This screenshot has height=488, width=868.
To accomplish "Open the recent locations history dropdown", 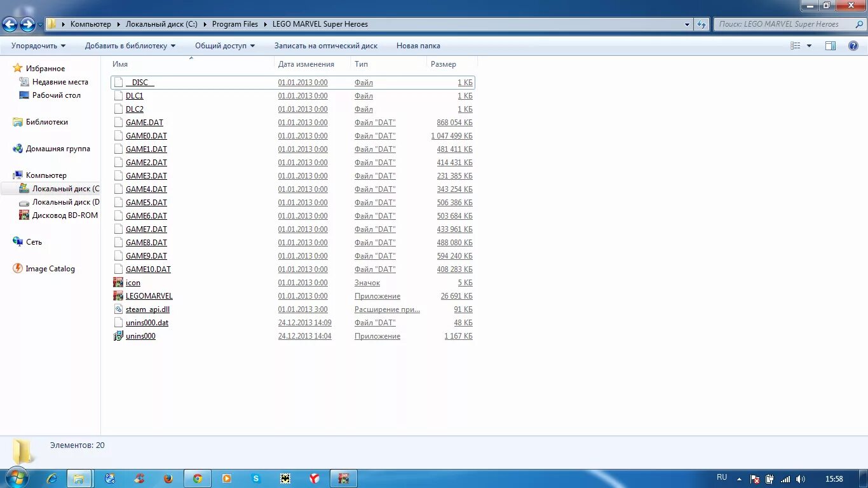I will [41, 25].
